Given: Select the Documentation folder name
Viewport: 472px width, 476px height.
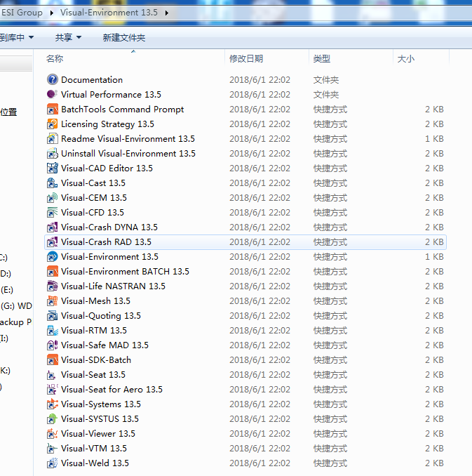Looking at the screenshot, I should click(x=92, y=79).
